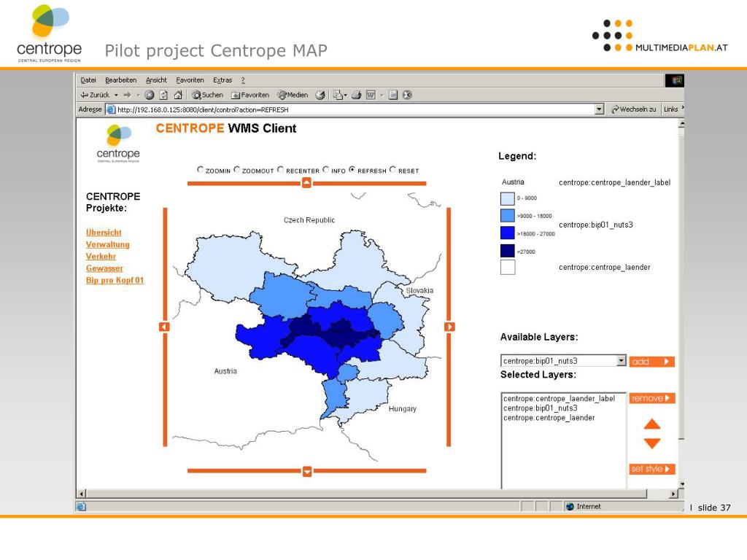Pan the map east with the right arrow
Viewport: 747px width, 560px height.
click(x=449, y=327)
